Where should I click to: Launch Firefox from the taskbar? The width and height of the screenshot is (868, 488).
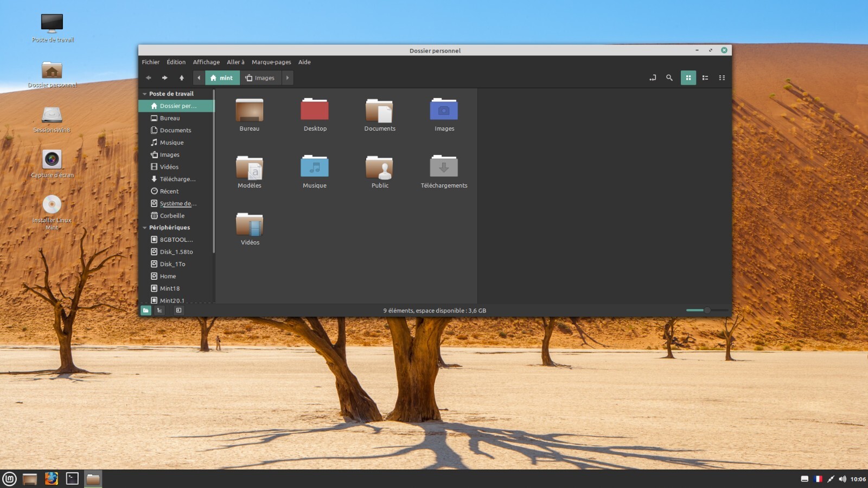click(x=51, y=479)
